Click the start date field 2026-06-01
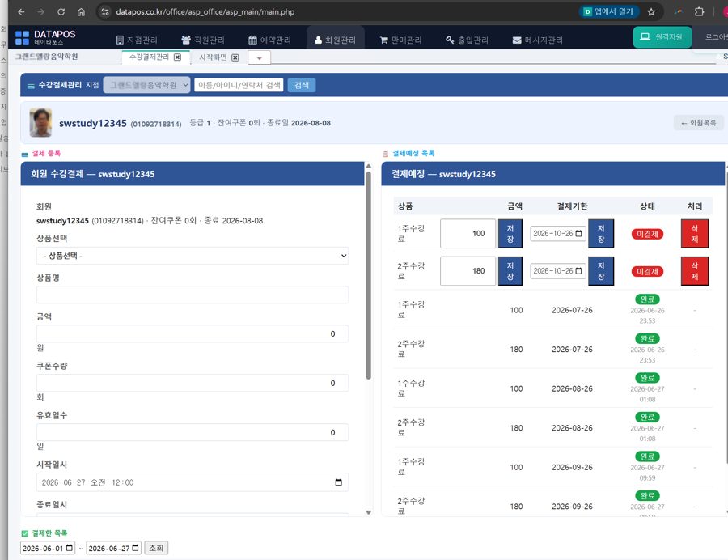 (x=48, y=548)
